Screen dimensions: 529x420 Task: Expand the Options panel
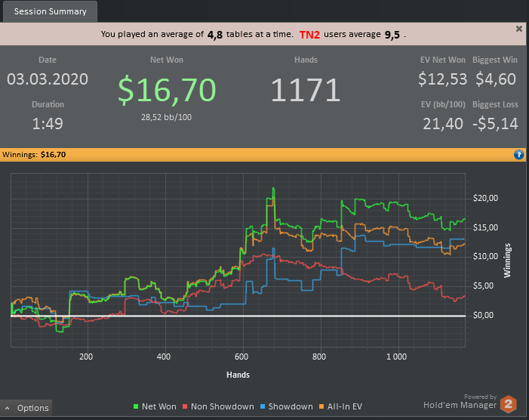[26, 408]
